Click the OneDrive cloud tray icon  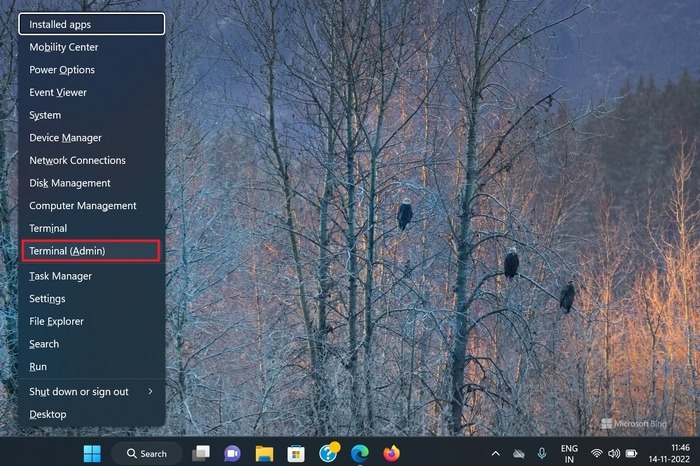click(519, 454)
